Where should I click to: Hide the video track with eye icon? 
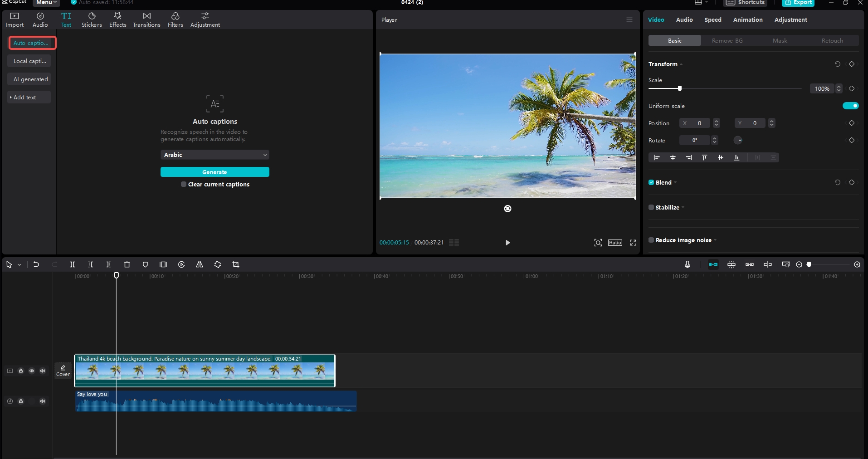(32, 371)
